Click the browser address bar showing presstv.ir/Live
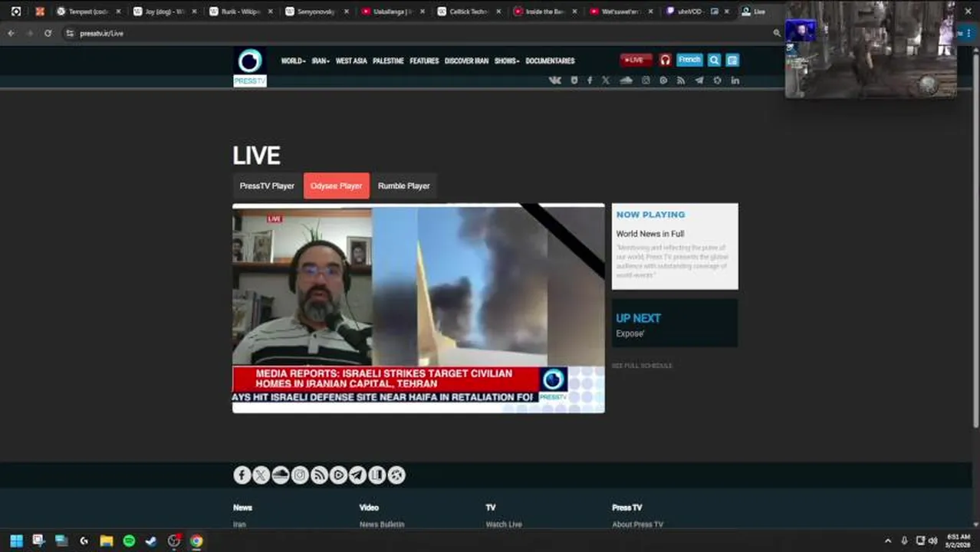Viewport: 980px width, 552px height. 414,33
